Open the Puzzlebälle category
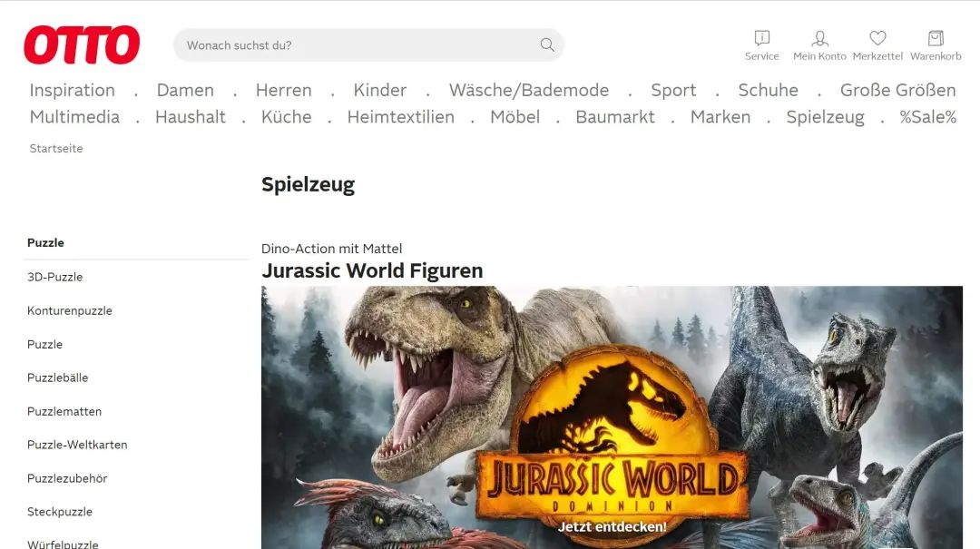Viewport: 980px width, 549px height. pyautogui.click(x=57, y=377)
